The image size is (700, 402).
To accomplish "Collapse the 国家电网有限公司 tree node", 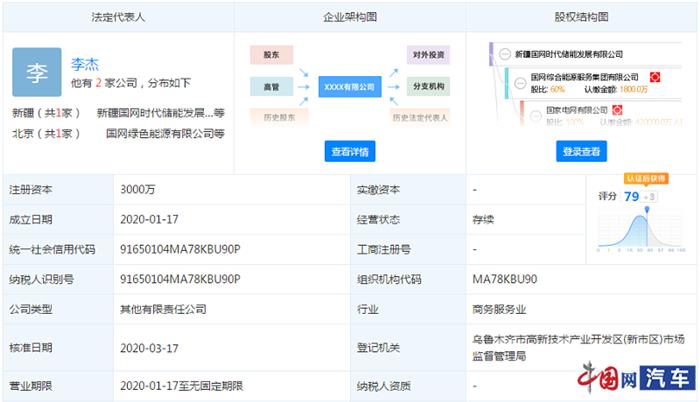I will [x=535, y=112].
